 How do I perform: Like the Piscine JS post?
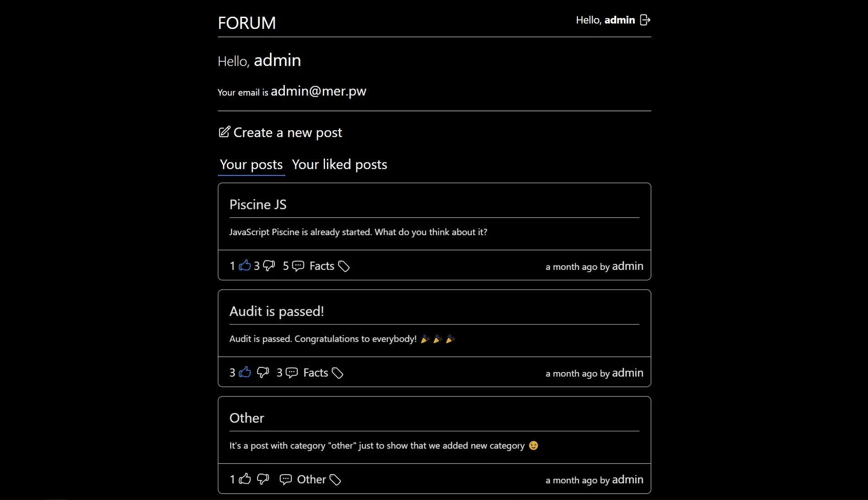[x=245, y=265]
